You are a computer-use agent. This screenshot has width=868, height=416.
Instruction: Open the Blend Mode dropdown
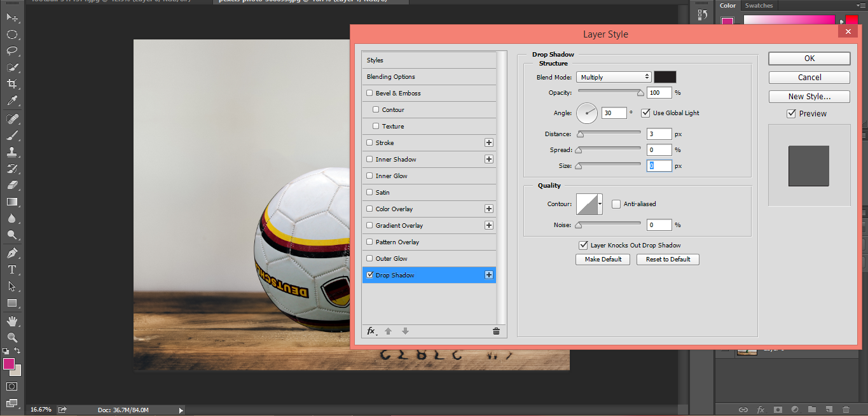[x=613, y=76]
